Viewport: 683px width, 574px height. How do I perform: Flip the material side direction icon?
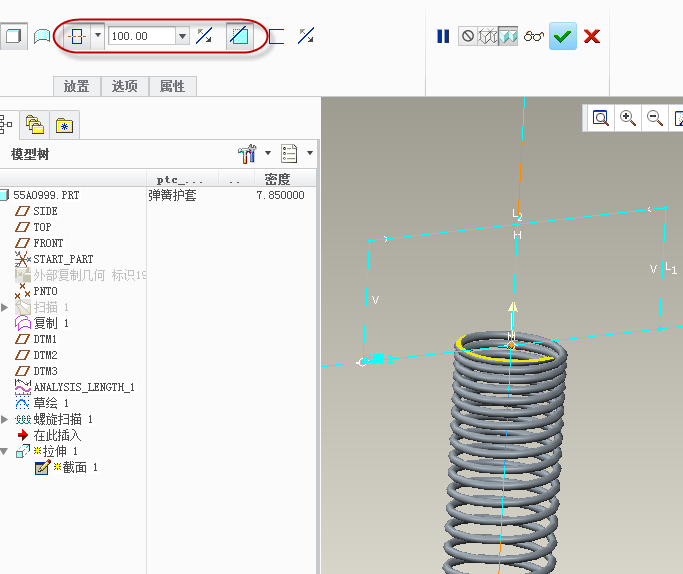click(306, 36)
